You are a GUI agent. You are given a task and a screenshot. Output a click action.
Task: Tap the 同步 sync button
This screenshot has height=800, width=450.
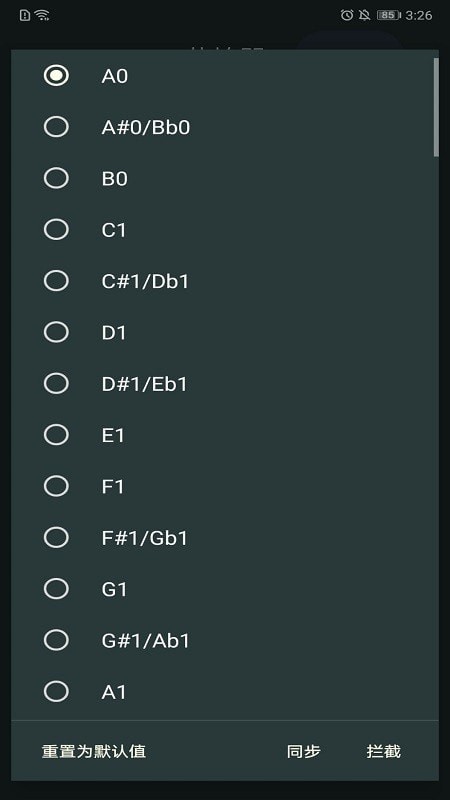pos(304,751)
